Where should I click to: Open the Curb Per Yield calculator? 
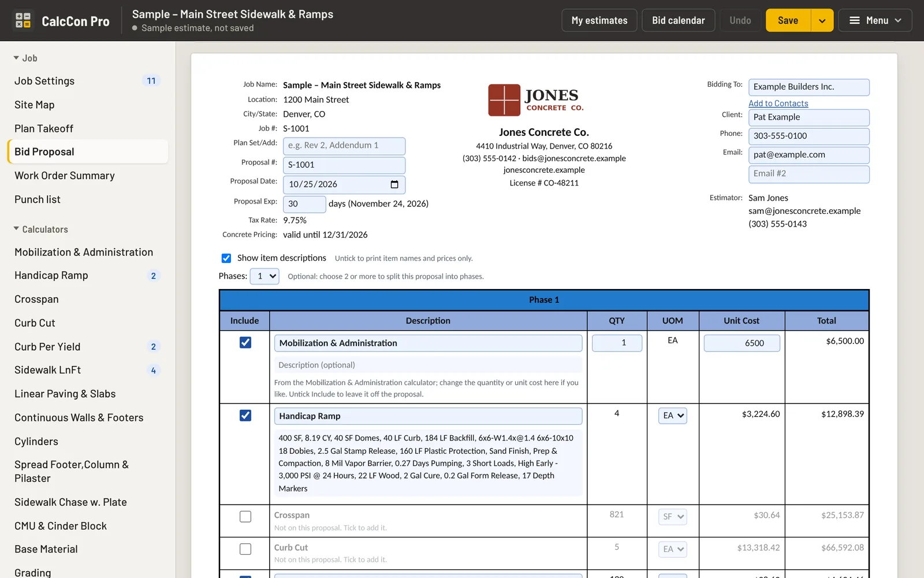(88, 347)
